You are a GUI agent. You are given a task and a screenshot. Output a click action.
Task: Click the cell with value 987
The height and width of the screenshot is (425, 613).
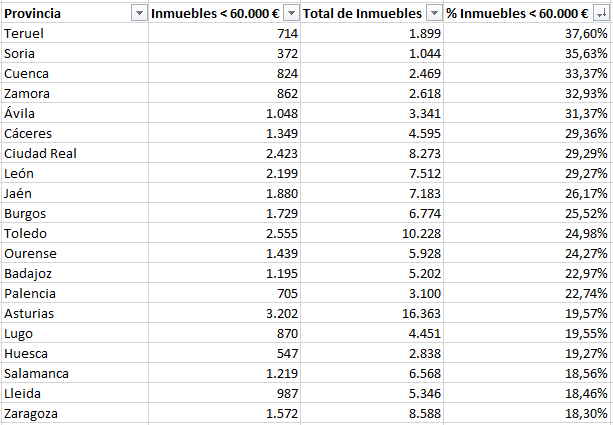coord(224,393)
